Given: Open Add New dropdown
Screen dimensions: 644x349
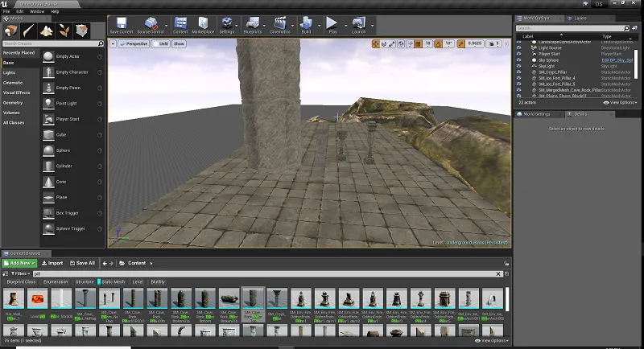Looking at the screenshot, I should click(19, 263).
